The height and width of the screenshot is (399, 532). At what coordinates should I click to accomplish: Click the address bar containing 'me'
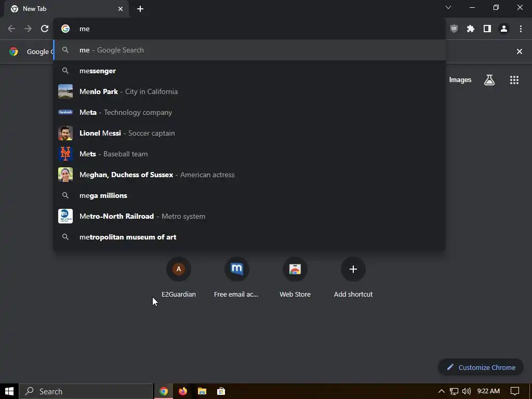(249, 29)
